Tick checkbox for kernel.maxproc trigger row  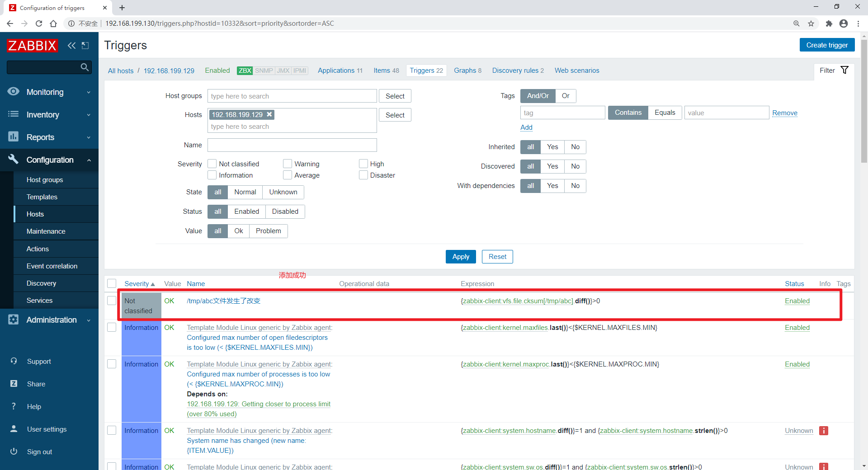[112, 364]
